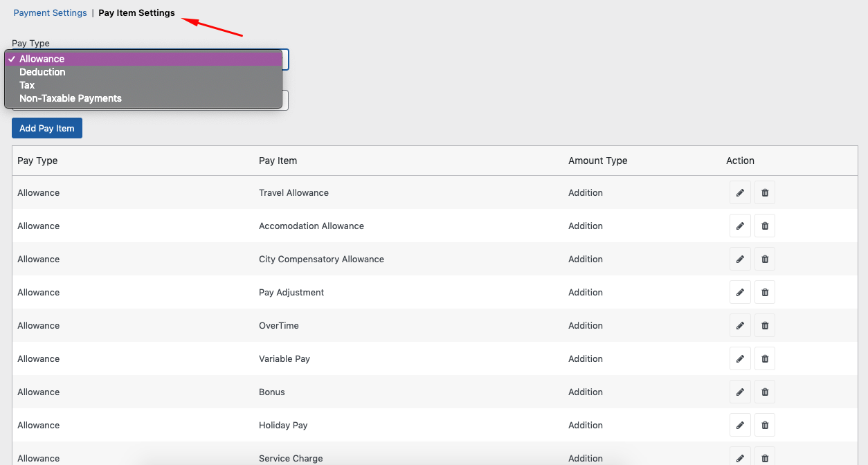Choose Tax in the open dropdown list
Image resolution: width=868 pixels, height=465 pixels.
26,85
